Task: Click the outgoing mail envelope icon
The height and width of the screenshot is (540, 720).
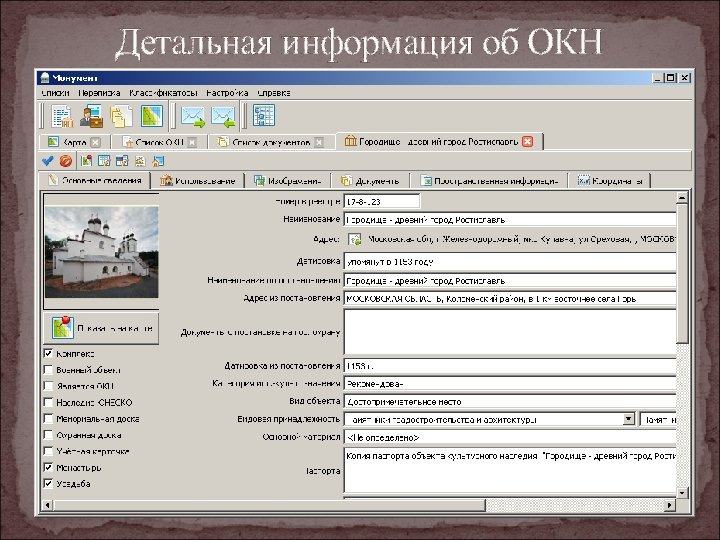Action: 193,116
